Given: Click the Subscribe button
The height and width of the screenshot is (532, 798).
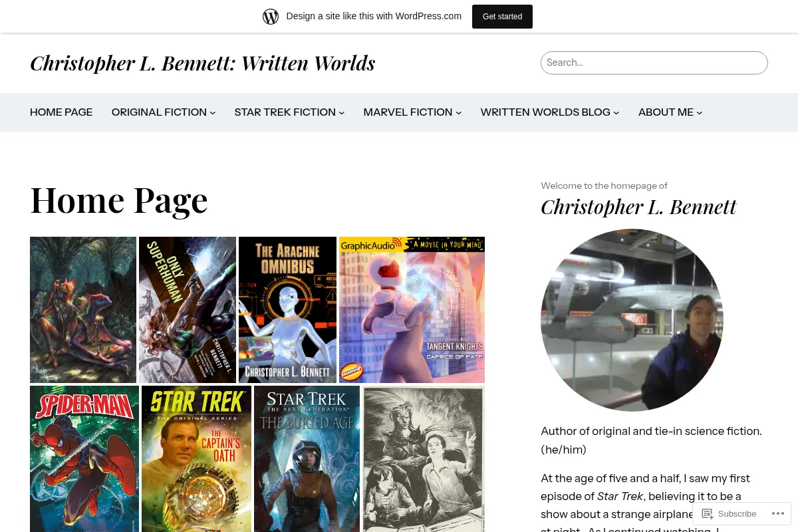Looking at the screenshot, I should pos(729,513).
